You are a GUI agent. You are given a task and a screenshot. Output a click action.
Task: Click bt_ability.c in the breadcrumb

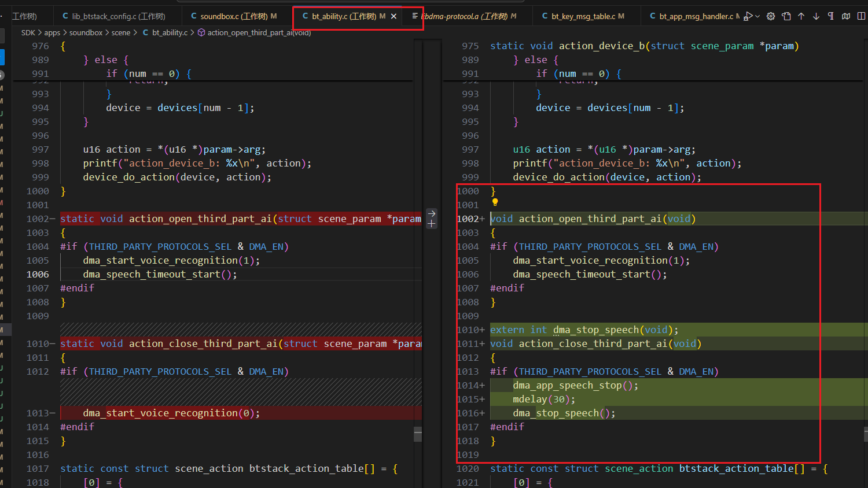[170, 32]
